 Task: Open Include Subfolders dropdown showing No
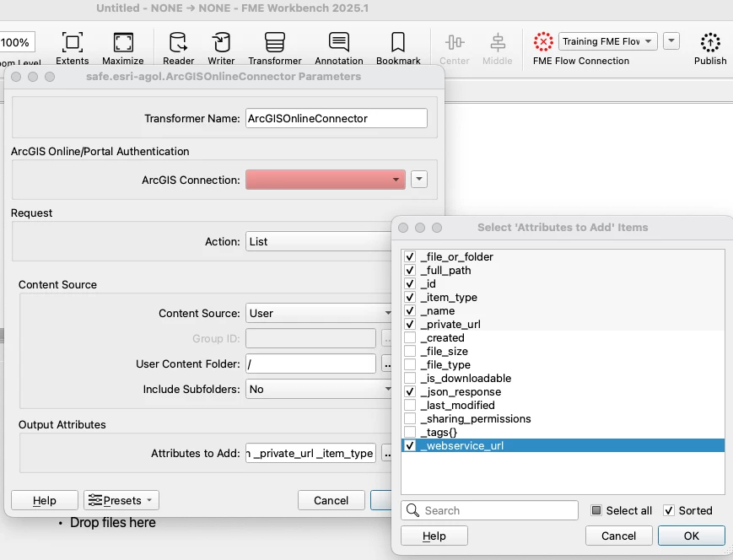click(318, 389)
